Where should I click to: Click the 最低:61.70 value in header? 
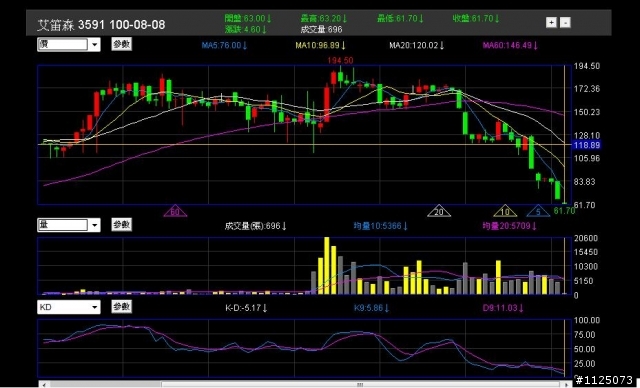pos(400,18)
